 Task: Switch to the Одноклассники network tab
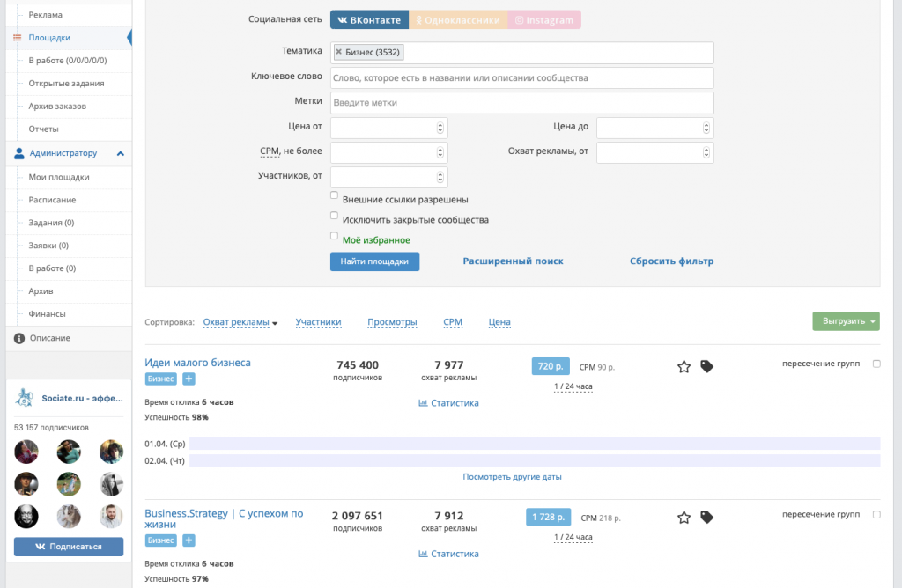click(458, 20)
